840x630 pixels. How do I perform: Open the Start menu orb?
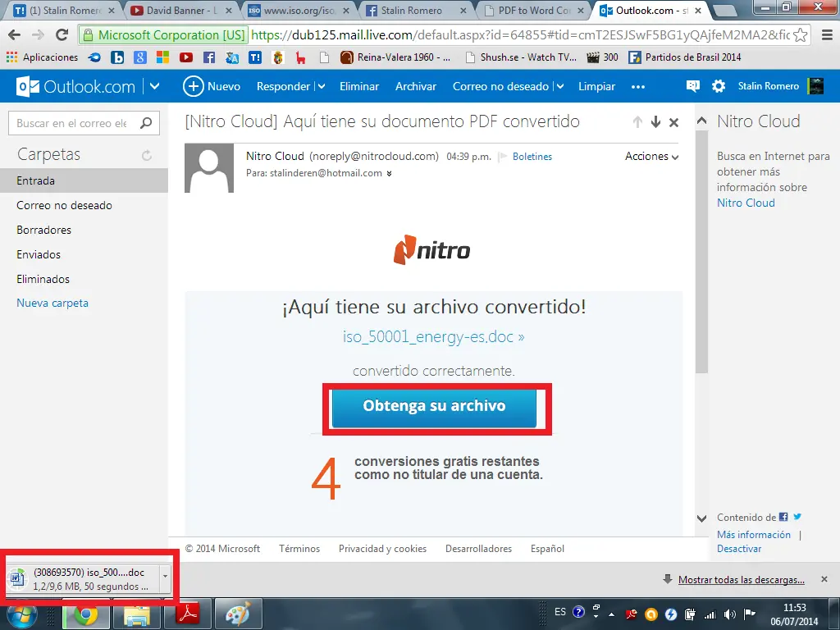[22, 616]
